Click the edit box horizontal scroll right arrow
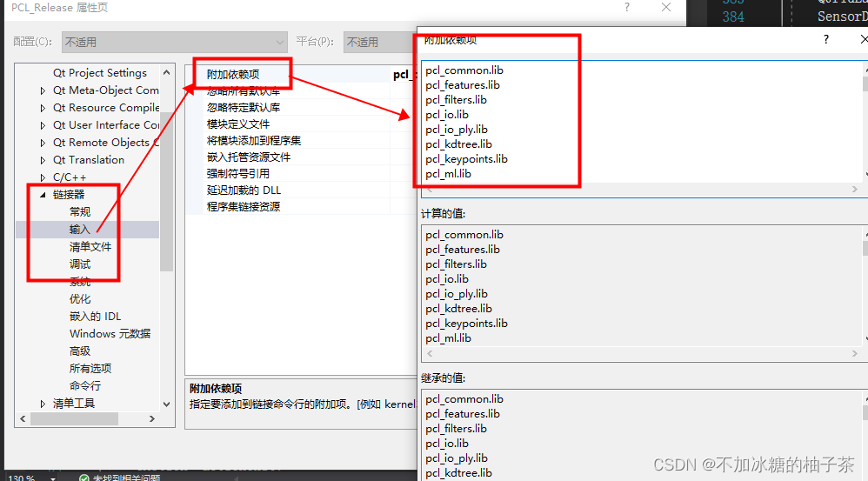 point(855,190)
